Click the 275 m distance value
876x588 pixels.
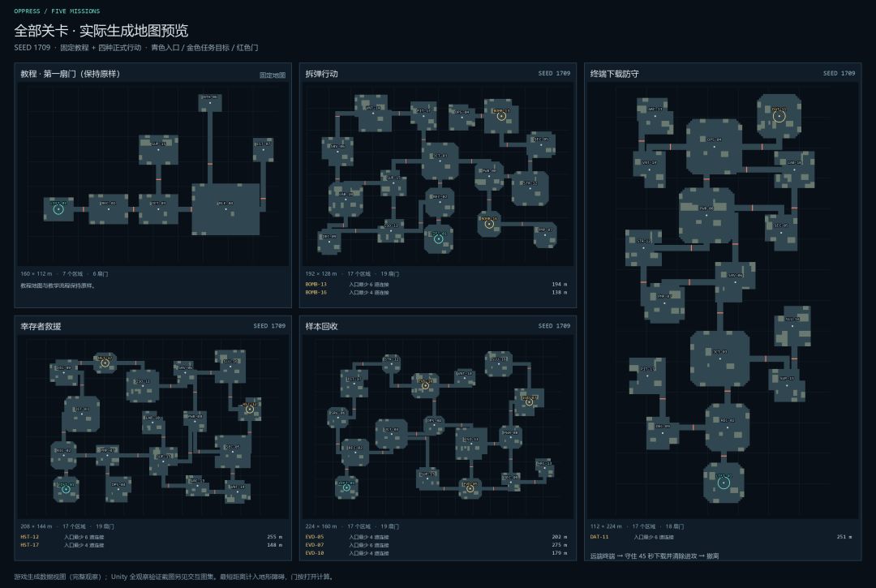click(x=559, y=544)
